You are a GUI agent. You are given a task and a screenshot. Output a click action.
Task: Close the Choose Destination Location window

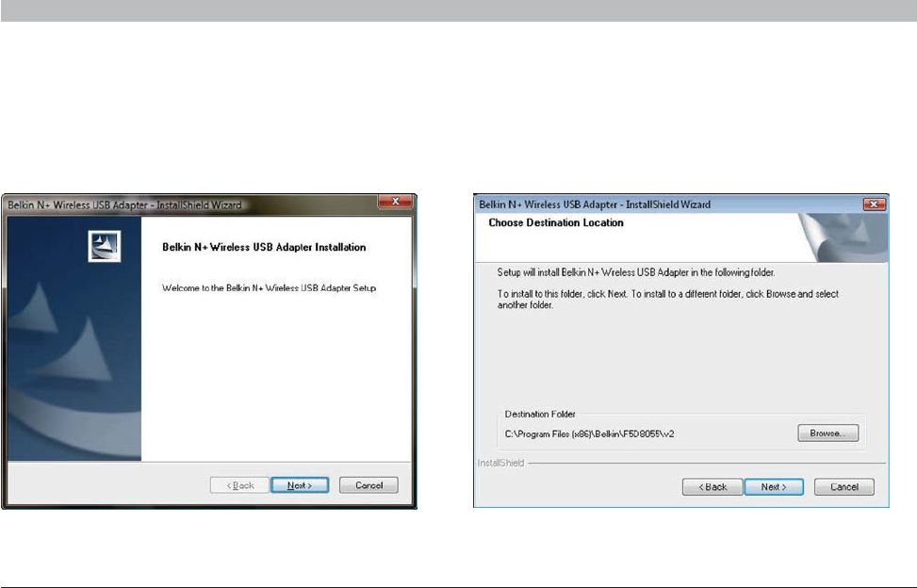pos(875,204)
